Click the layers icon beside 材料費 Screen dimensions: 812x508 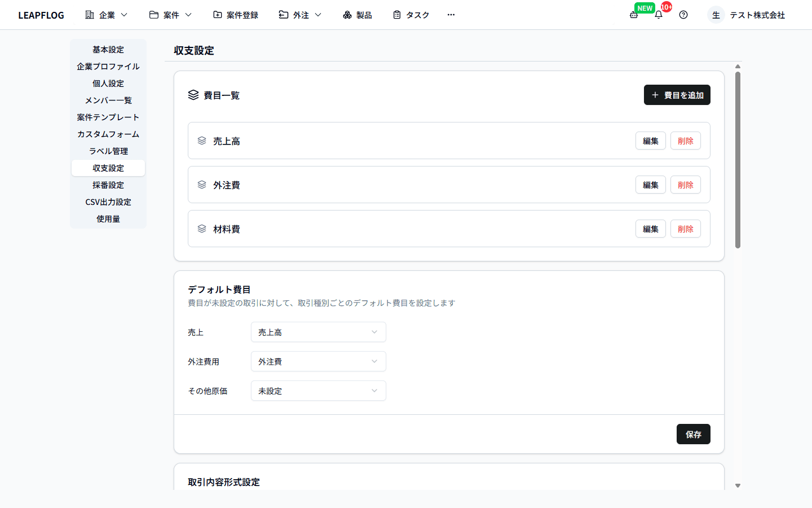pos(202,229)
